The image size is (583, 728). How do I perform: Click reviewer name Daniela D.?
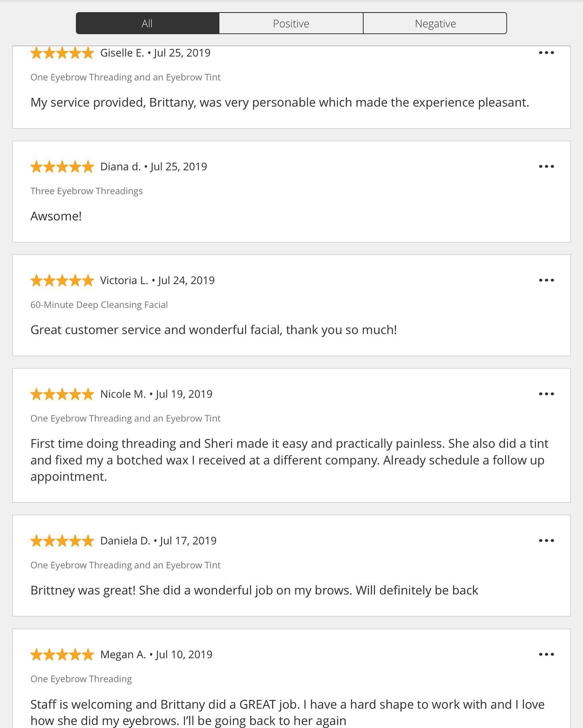pos(125,541)
